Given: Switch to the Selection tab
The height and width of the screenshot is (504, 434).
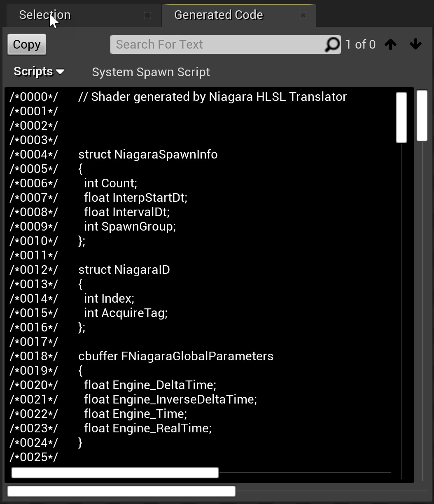Looking at the screenshot, I should pyautogui.click(x=44, y=15).
